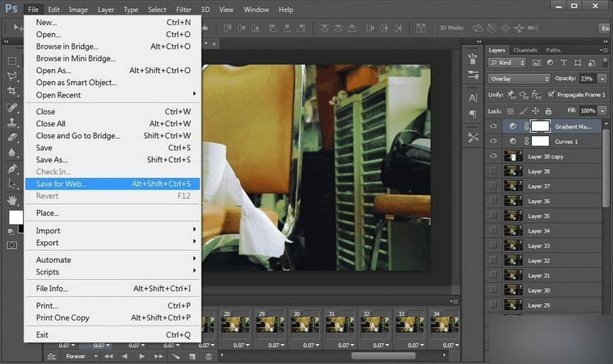613x364 pixels.
Task: Show Layer 37 visibility box
Action: (x=493, y=186)
